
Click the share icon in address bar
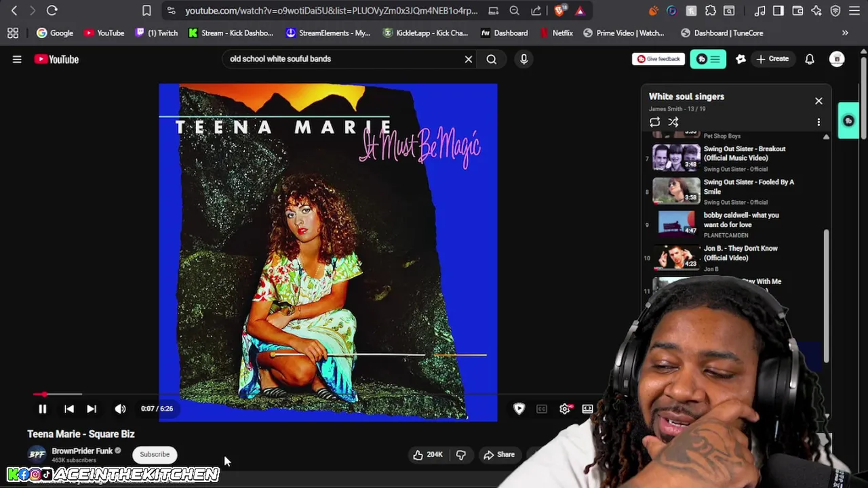[536, 11]
